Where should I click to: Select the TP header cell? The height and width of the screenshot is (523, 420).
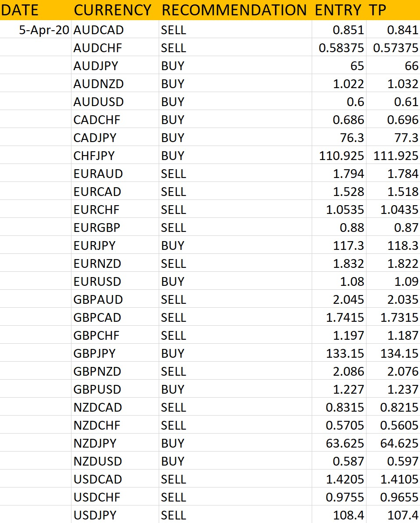pyautogui.click(x=393, y=10)
